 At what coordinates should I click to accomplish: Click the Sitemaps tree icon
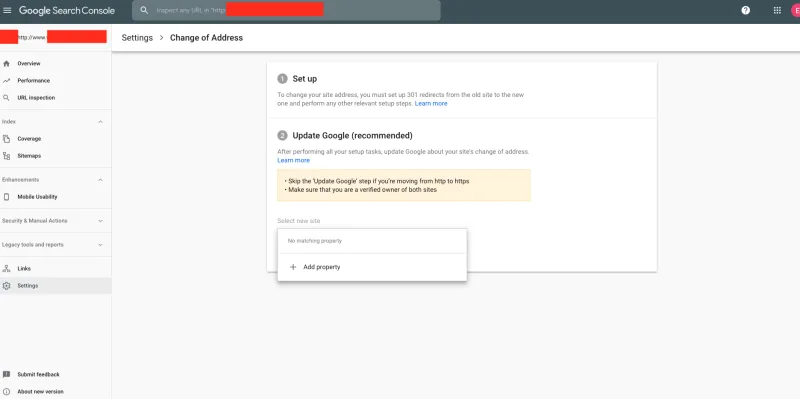pyautogui.click(x=6, y=156)
